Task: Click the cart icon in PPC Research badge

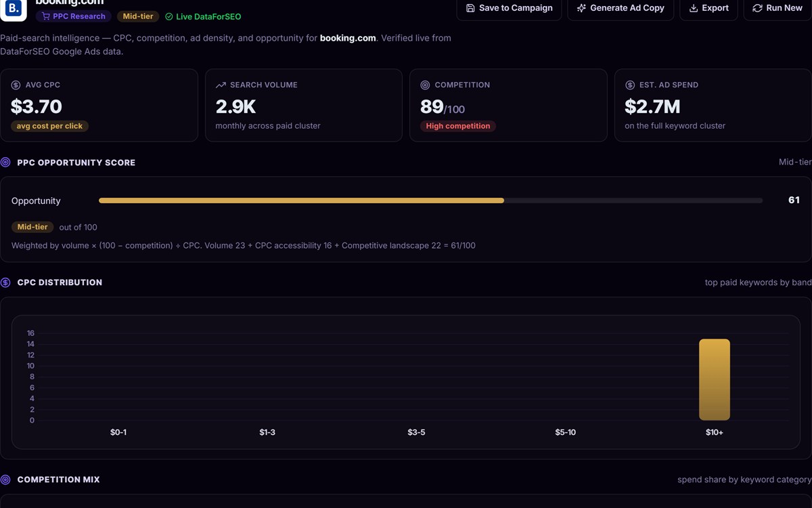Action: (45, 16)
